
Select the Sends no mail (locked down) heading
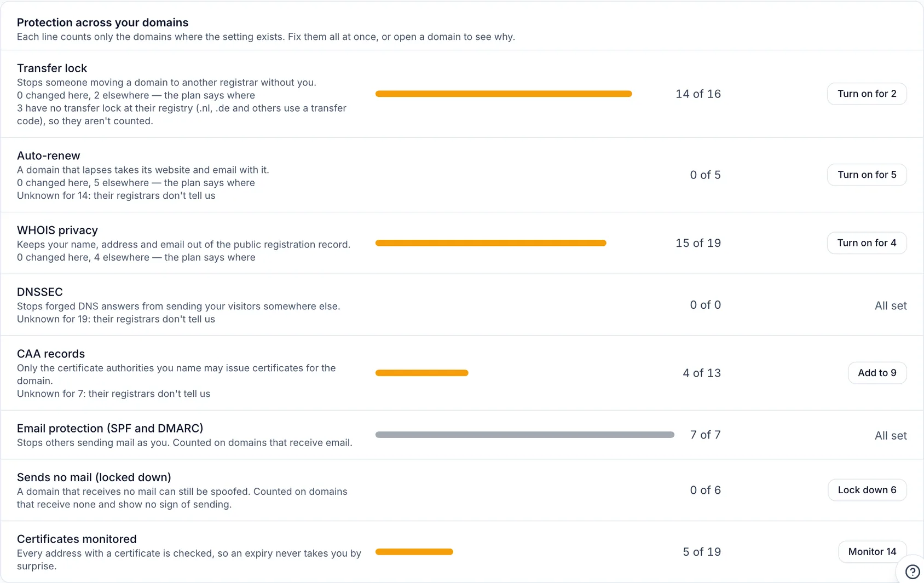coord(94,477)
